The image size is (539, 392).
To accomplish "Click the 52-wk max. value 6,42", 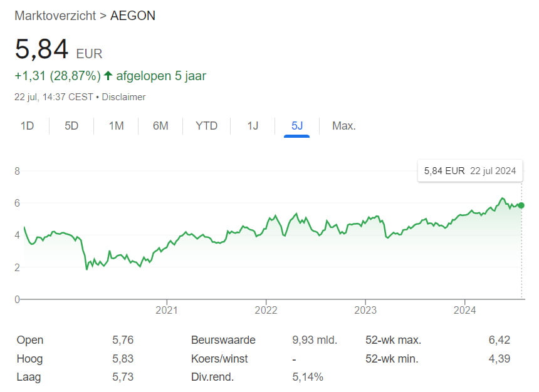I will (500, 341).
